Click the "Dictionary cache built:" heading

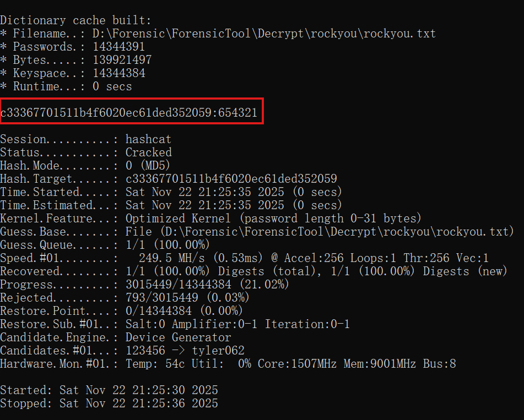point(75,20)
